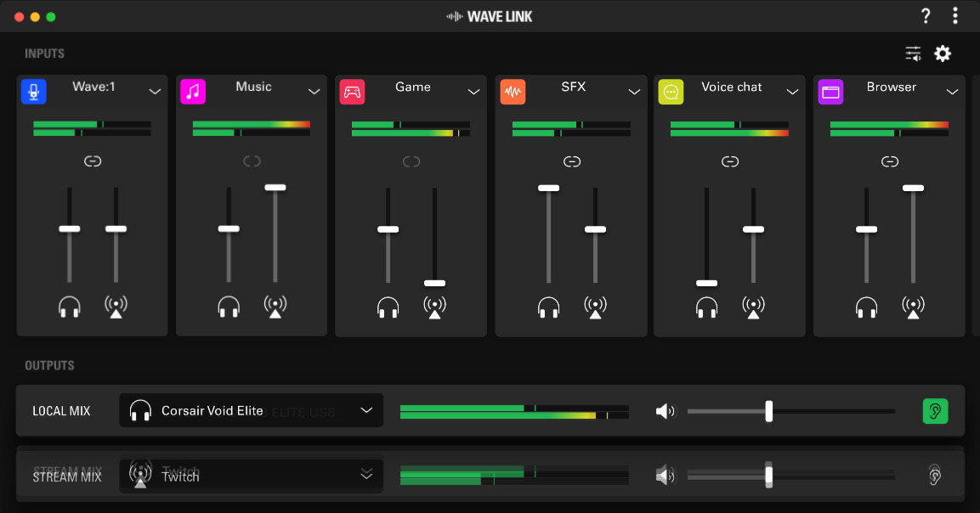Expand the Voice chat channel chevron
Image resolution: width=980 pixels, height=513 pixels.
point(792,92)
